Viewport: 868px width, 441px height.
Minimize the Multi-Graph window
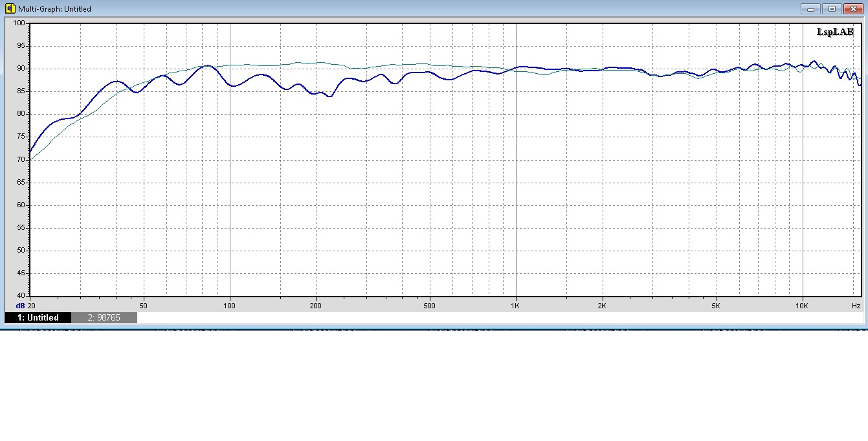(810, 8)
